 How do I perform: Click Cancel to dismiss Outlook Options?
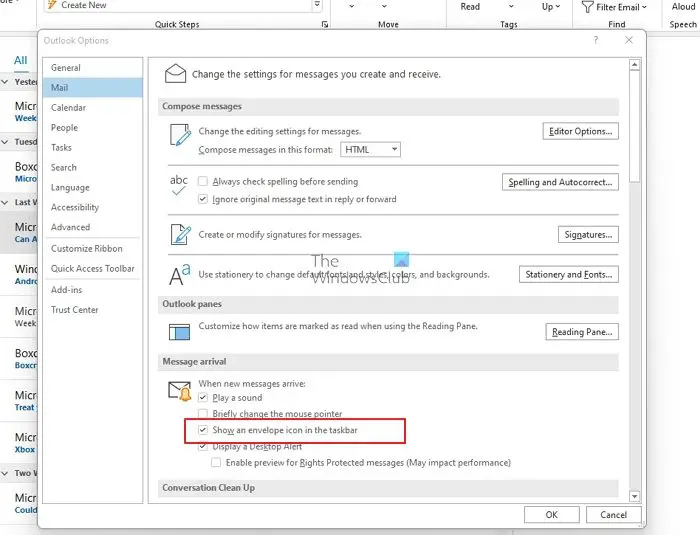click(613, 514)
